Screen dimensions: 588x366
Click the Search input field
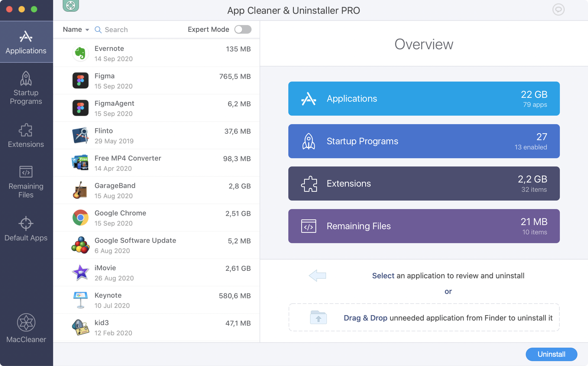[x=135, y=29]
